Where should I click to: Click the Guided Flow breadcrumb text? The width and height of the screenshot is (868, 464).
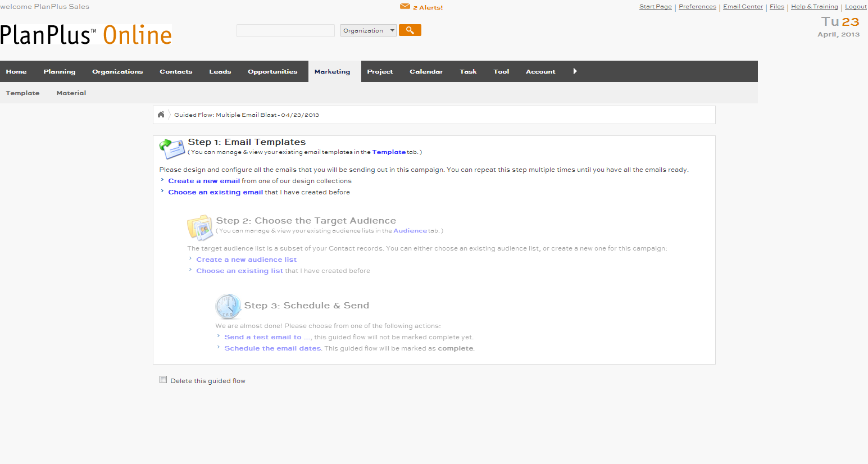click(x=247, y=115)
